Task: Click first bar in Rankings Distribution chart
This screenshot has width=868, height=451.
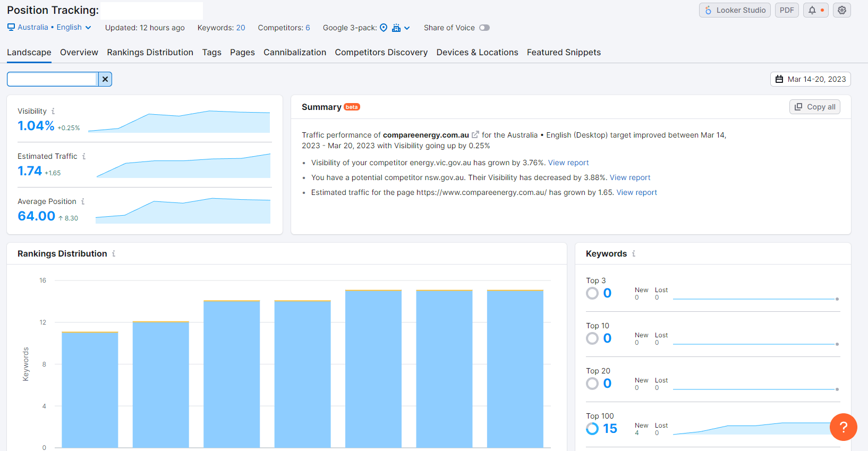Action: click(x=90, y=390)
